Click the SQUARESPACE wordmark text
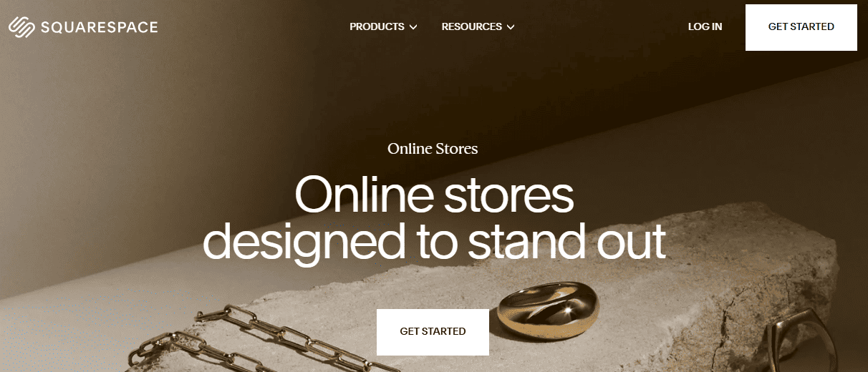This screenshot has height=372, width=868. pos(100,27)
